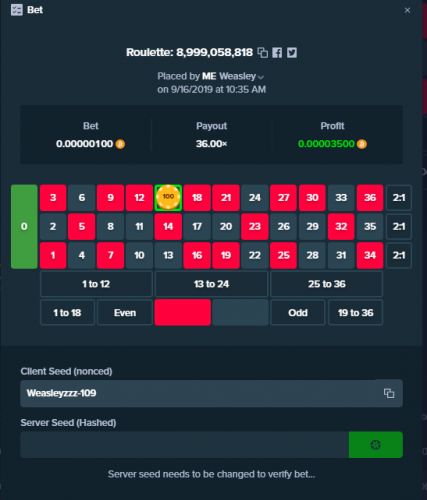
Task: Select roulette number 11
Action: click(x=139, y=227)
